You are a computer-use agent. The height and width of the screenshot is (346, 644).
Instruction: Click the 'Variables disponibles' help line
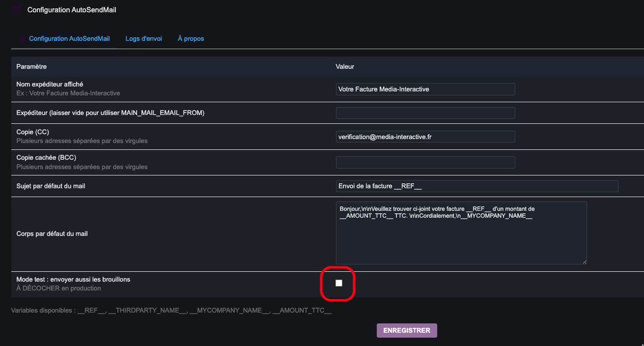[x=171, y=311]
